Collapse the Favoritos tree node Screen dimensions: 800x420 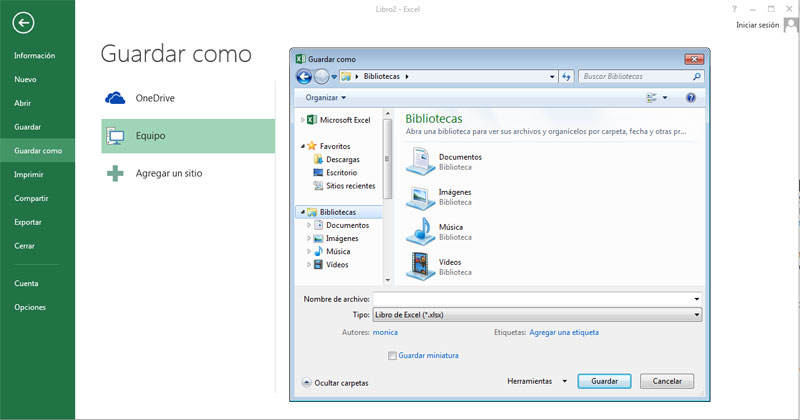[303, 146]
